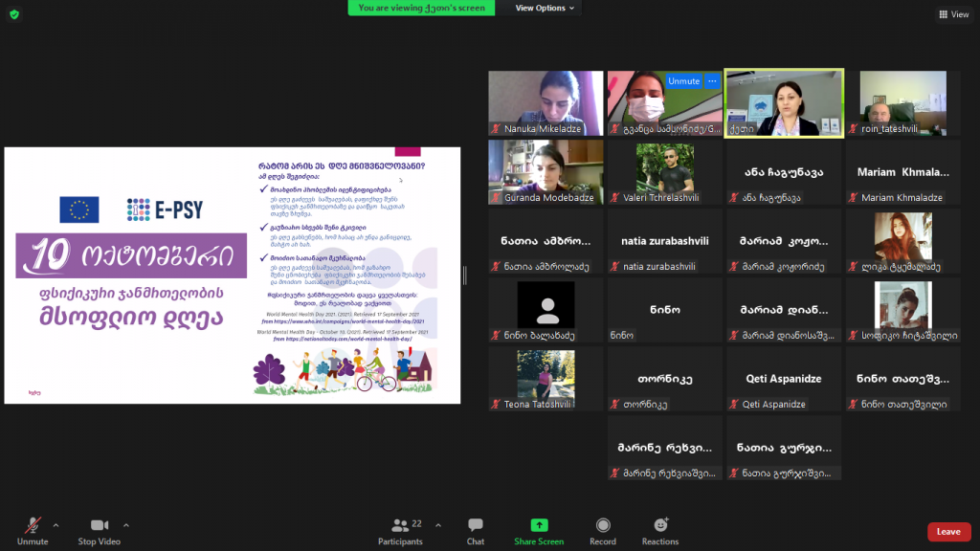Select Mariam Khmaladze's participant tile

click(903, 172)
